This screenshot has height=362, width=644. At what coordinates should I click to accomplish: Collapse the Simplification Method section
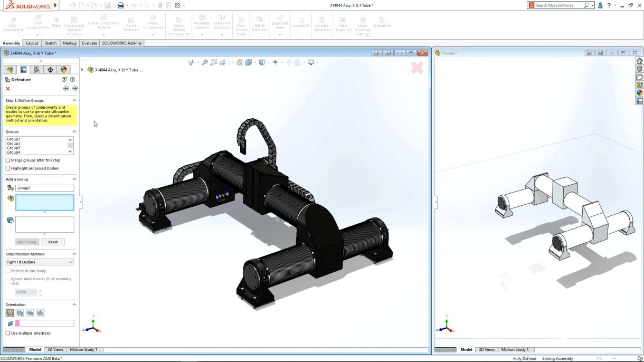[74, 254]
